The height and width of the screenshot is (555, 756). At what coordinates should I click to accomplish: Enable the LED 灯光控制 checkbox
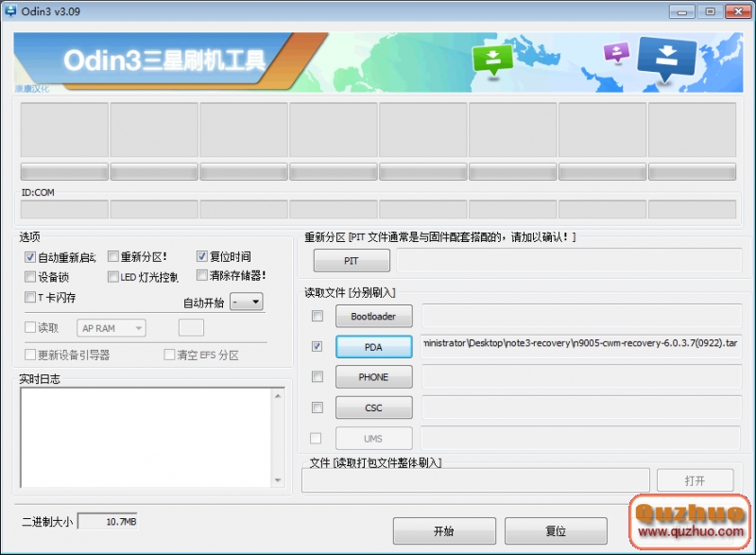pyautogui.click(x=112, y=276)
